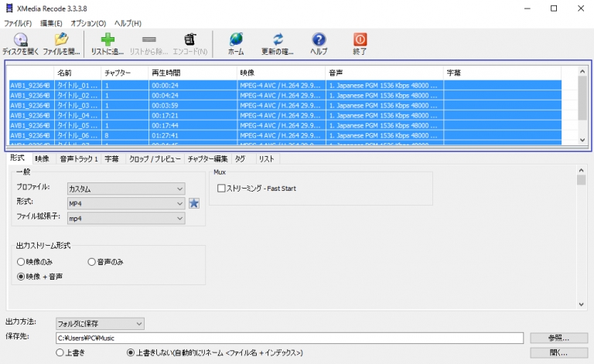Open the ファイル拡張子 dropdown showing mp4
The height and width of the screenshot is (364, 594).
(126, 219)
